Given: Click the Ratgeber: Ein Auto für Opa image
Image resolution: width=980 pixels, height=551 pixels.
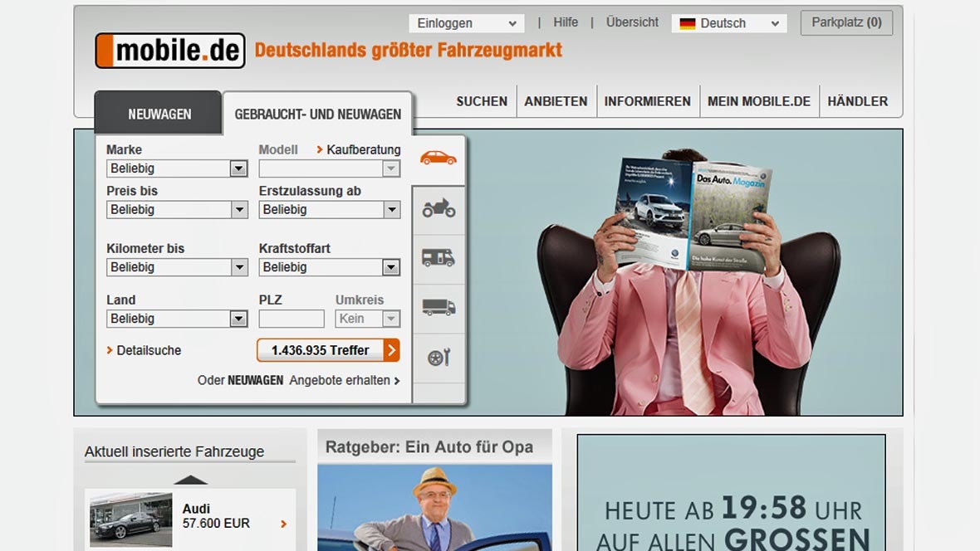Looking at the screenshot, I should point(435,508).
